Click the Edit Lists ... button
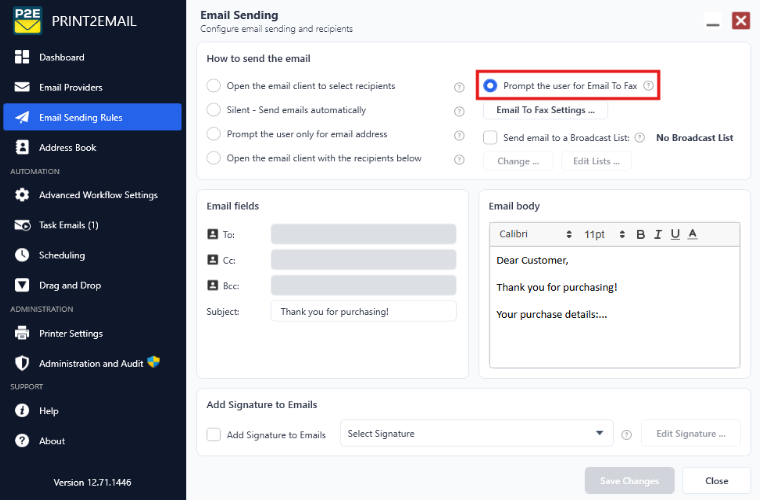760x500 pixels. [596, 161]
